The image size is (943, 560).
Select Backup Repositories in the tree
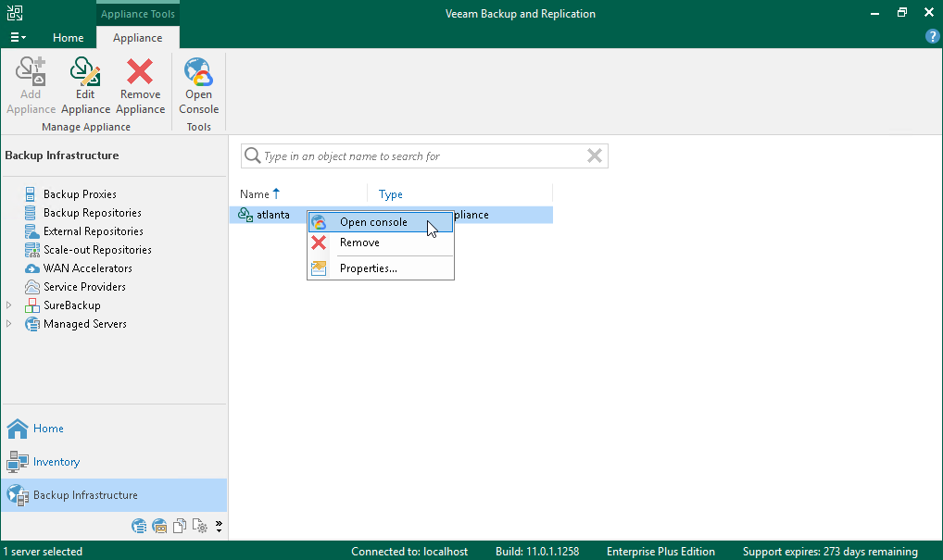tap(92, 213)
